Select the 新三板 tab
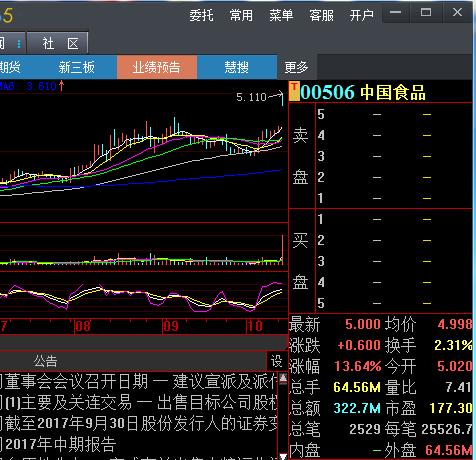The height and width of the screenshot is (460, 476). click(77, 67)
